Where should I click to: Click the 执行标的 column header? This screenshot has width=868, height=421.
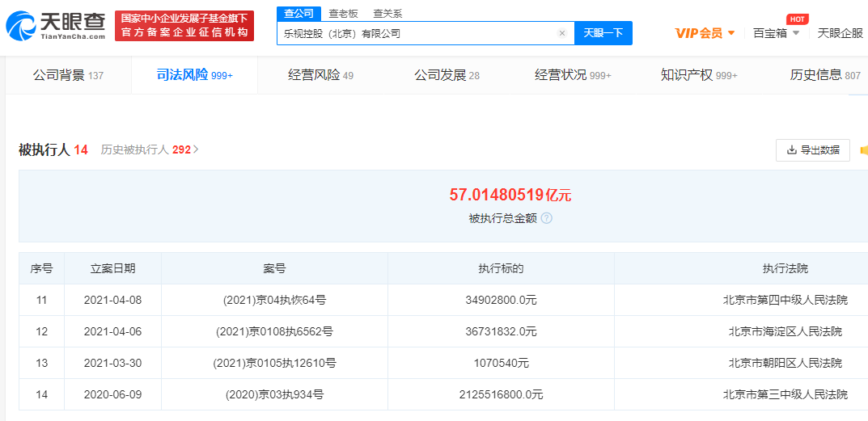(x=501, y=269)
